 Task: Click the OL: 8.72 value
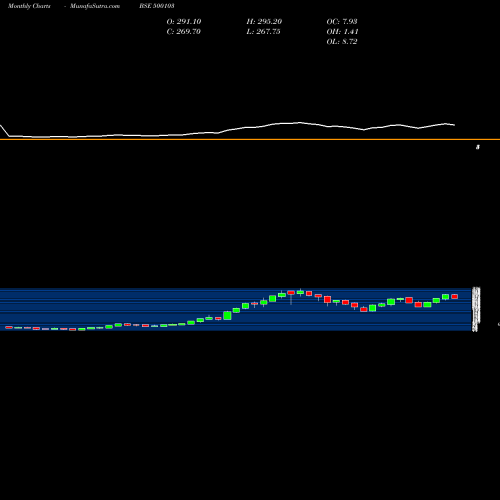[x=342, y=42]
